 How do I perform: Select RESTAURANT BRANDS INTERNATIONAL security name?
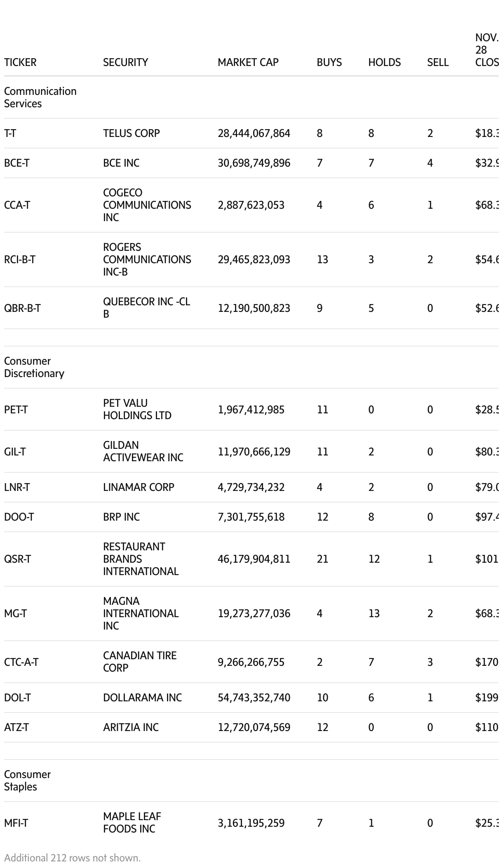(141, 559)
